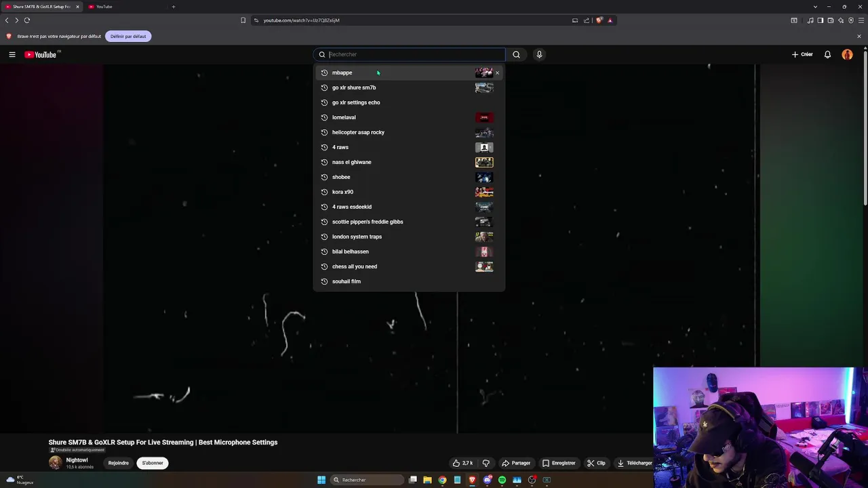Open the Brave Wallet icon

point(831,20)
